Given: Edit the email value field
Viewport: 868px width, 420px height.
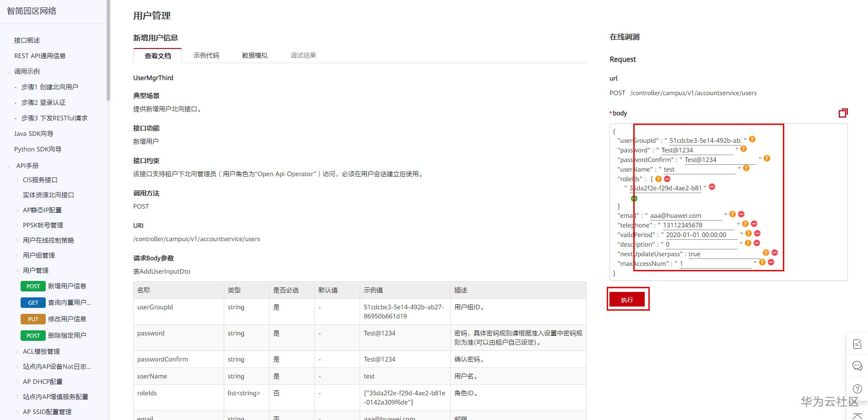Looking at the screenshot, I should coord(686,215).
